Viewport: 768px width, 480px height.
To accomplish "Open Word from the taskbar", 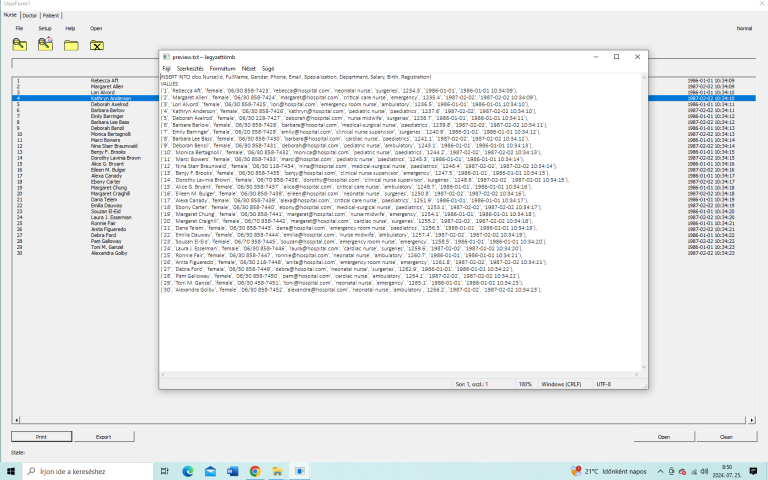I will 232,470.
